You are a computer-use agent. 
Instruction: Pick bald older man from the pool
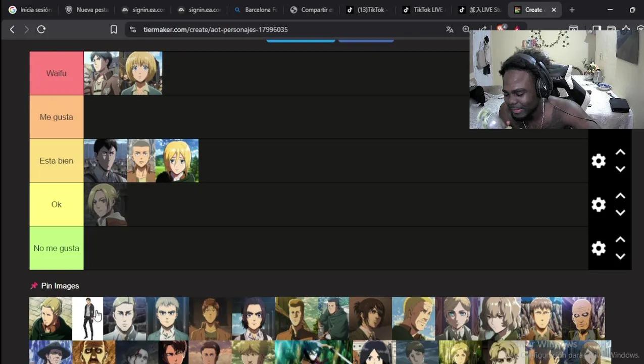pyautogui.click(x=583, y=318)
